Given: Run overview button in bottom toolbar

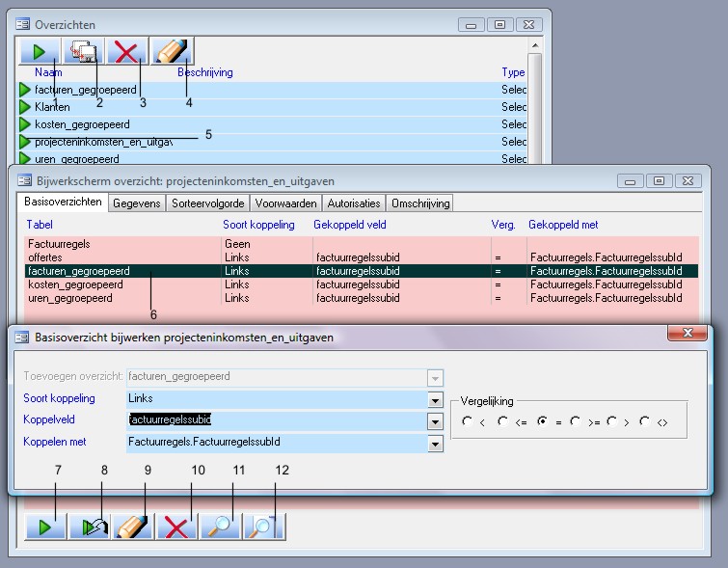Looking at the screenshot, I should point(45,527).
